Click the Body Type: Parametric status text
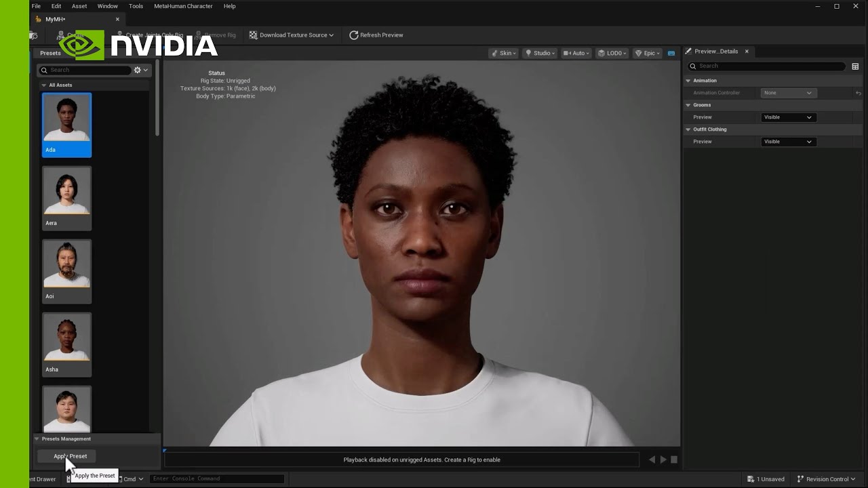This screenshot has width=868, height=488. pyautogui.click(x=226, y=96)
